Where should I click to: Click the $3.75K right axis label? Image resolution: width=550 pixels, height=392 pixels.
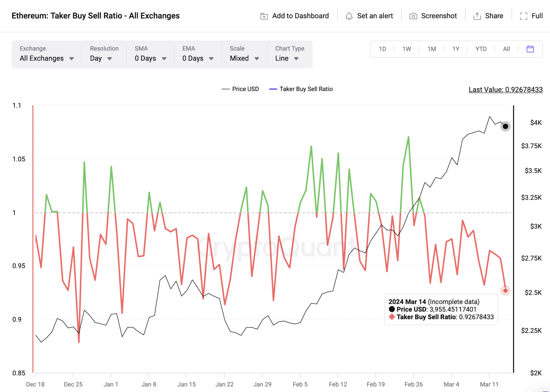(x=531, y=146)
